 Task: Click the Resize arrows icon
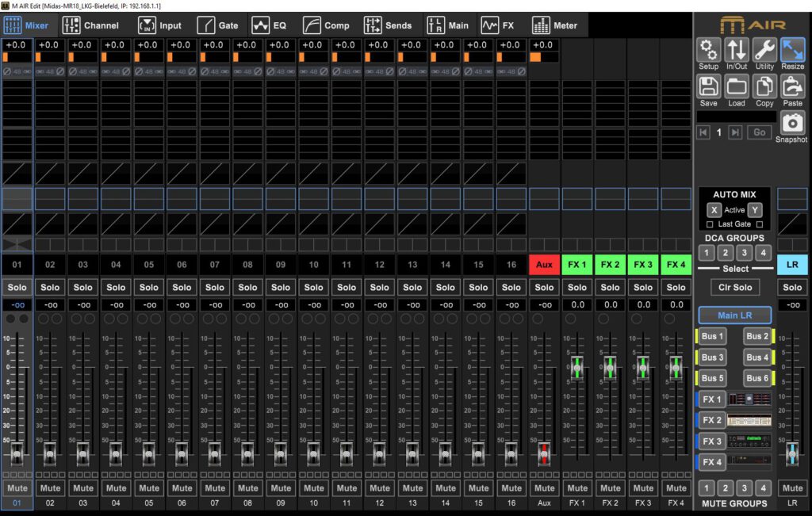point(792,50)
